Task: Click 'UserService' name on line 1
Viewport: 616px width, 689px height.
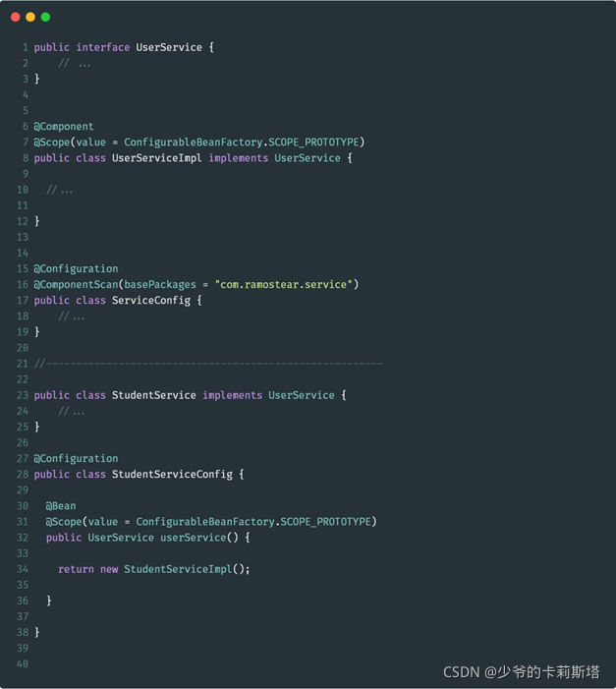Action: point(169,47)
